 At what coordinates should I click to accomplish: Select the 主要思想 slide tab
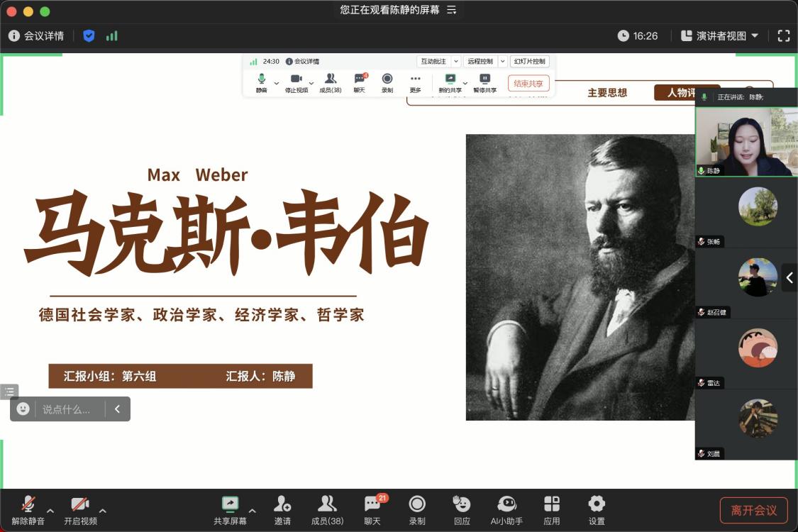point(607,93)
